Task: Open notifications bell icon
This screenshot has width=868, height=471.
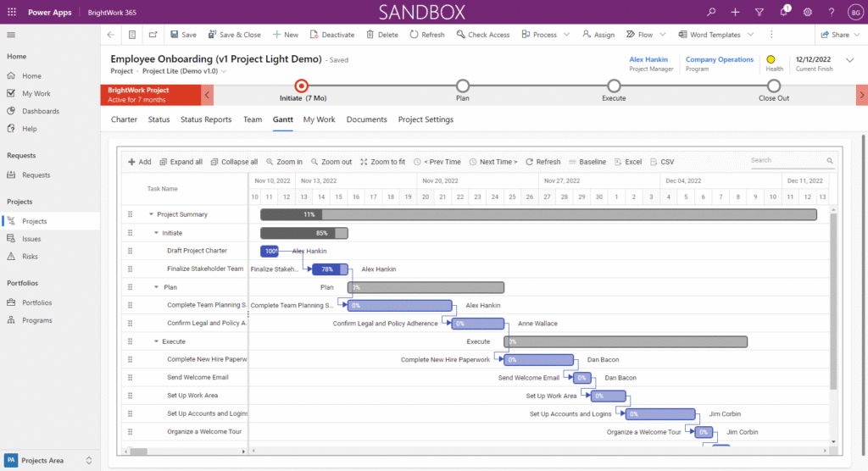Action: 783,12
